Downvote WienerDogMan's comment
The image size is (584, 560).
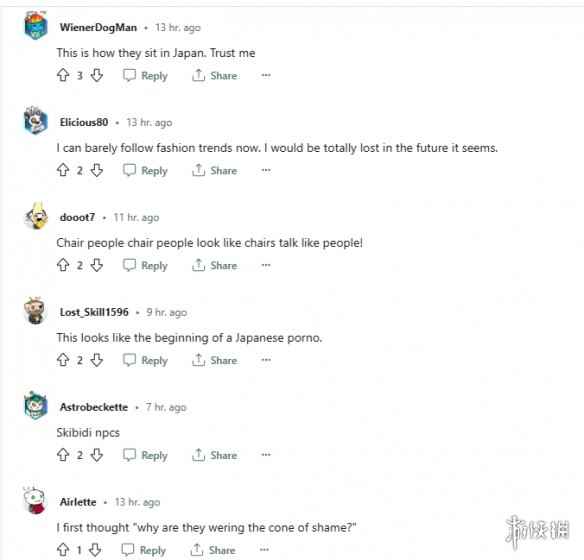[97, 75]
